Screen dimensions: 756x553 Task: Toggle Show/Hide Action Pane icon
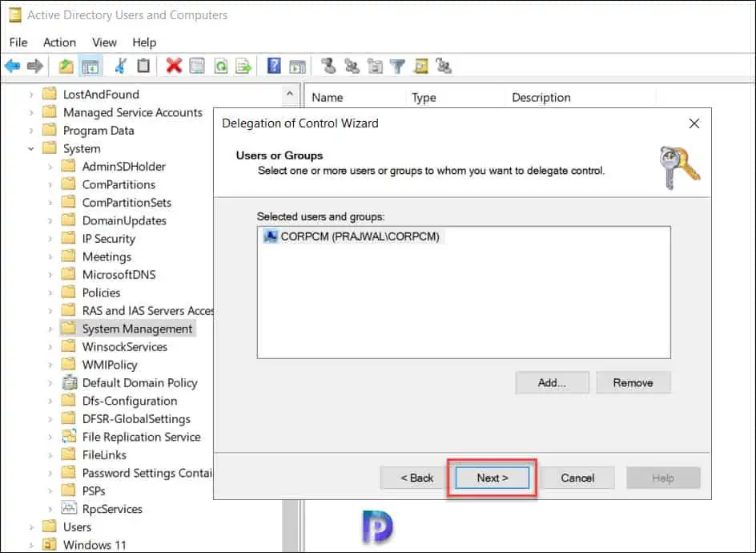tap(297, 66)
